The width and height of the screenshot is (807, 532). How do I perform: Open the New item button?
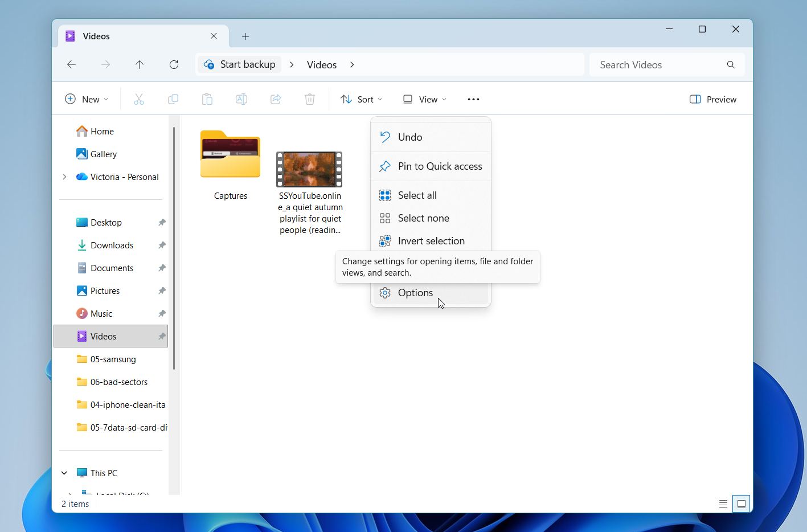87,99
